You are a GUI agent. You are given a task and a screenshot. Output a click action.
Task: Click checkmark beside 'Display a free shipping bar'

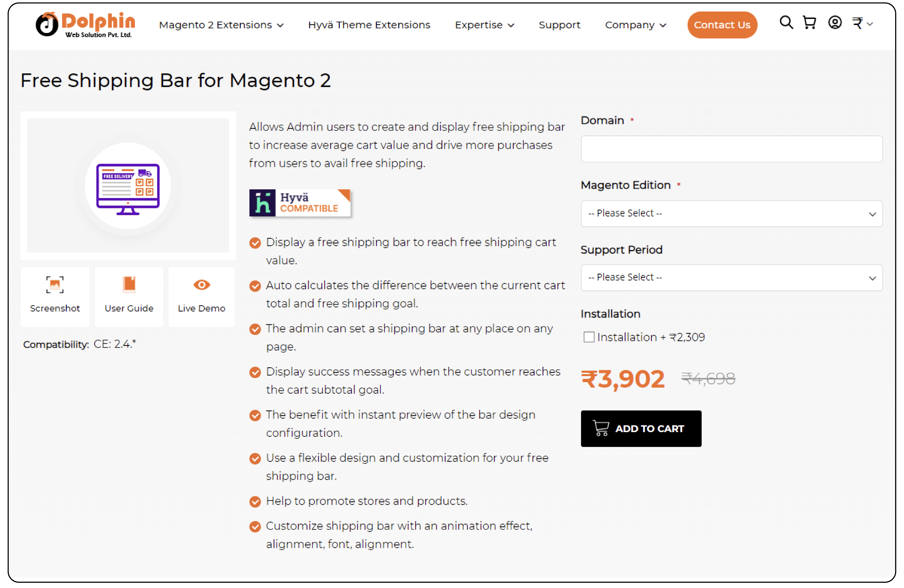255,243
